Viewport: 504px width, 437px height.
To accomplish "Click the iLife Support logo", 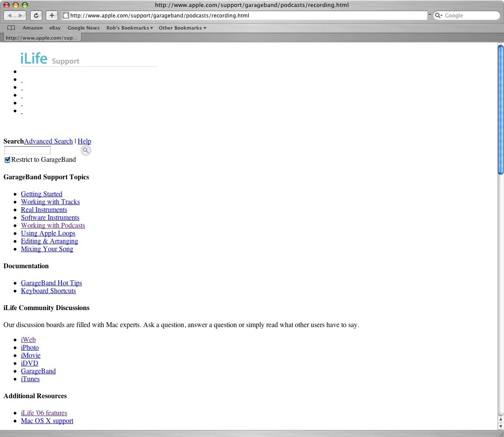I will [50, 59].
